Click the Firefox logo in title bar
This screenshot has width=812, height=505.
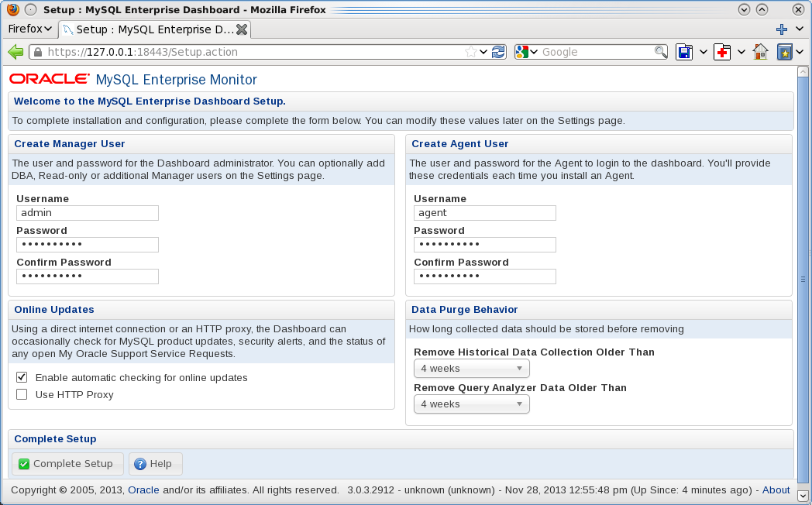click(x=13, y=9)
